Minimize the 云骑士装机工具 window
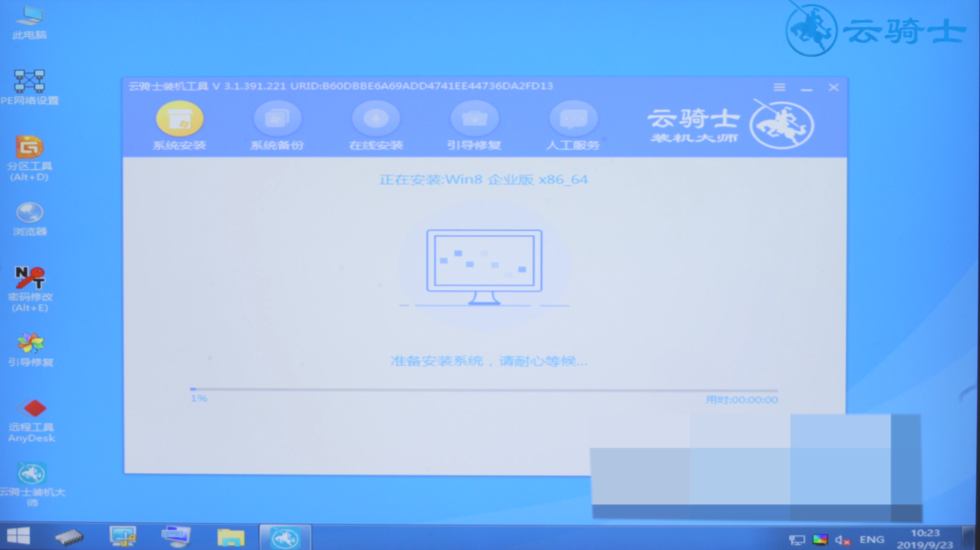The height and width of the screenshot is (550, 980). pyautogui.click(x=806, y=89)
